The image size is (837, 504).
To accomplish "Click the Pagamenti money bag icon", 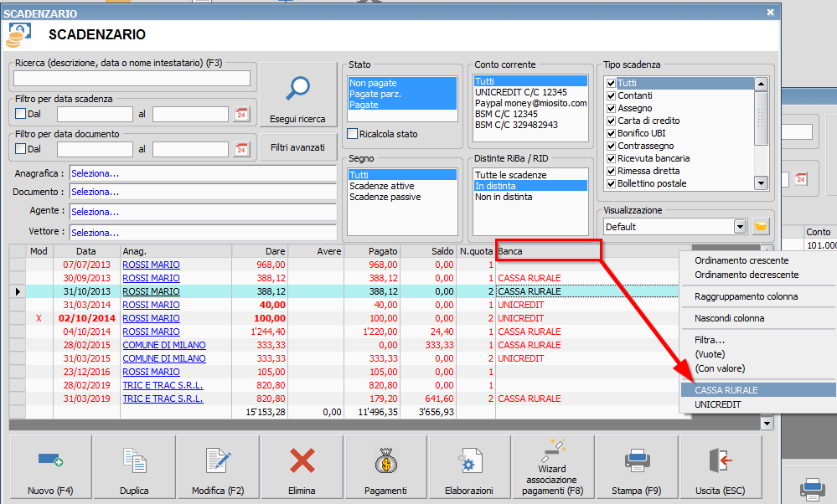I will click(386, 460).
